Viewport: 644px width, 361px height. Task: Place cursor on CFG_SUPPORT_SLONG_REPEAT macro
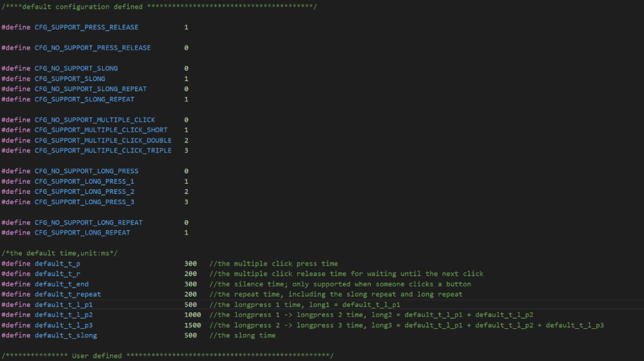click(x=84, y=99)
